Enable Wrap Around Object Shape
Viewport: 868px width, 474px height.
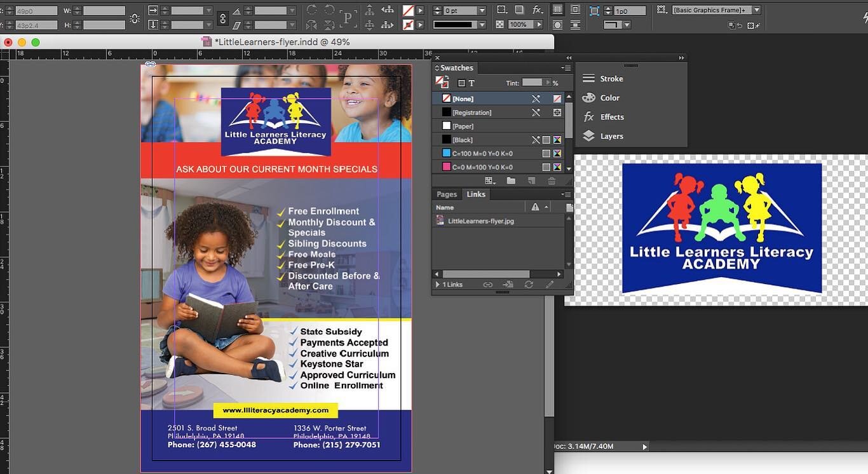click(557, 25)
